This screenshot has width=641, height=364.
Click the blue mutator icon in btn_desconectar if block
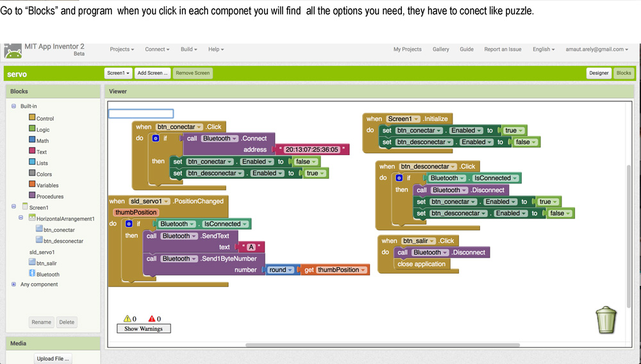tap(399, 178)
